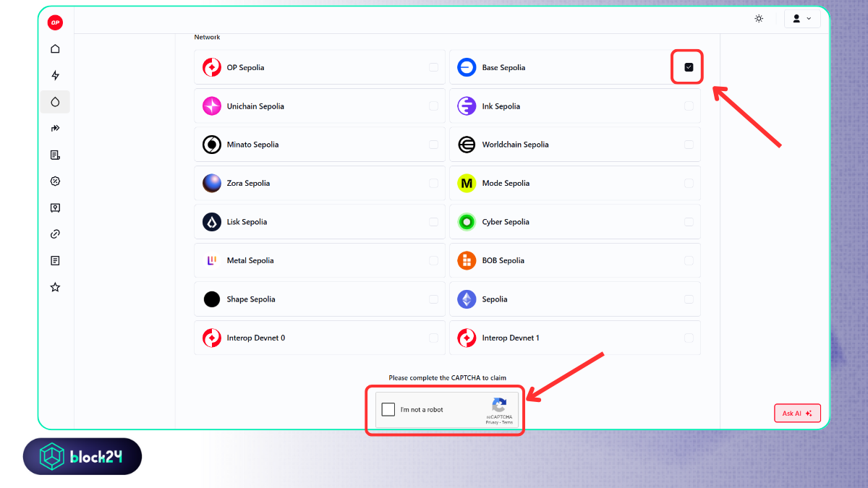Open the user account dropdown
The image size is (868, 488).
click(802, 18)
